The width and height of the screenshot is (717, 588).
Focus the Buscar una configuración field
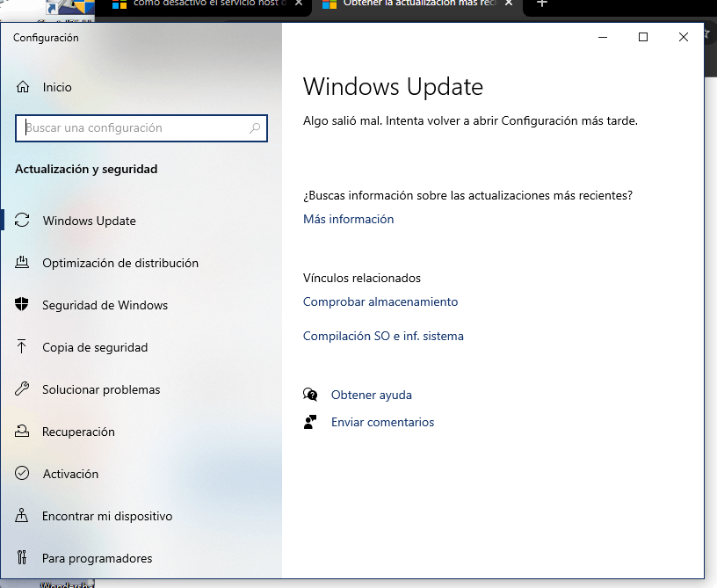(x=141, y=128)
